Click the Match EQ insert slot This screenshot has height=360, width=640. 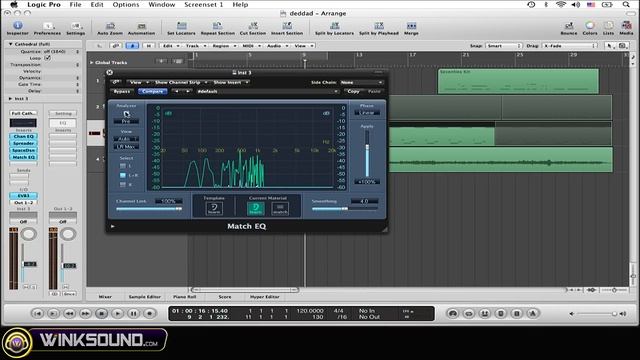pyautogui.click(x=23, y=157)
